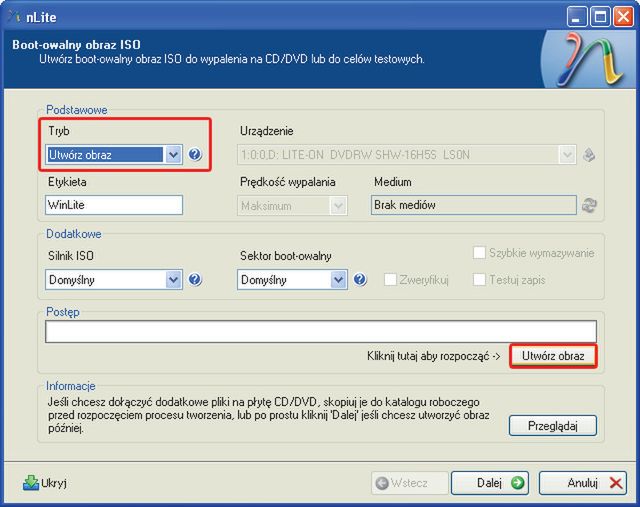Click the Informacje group label
The width and height of the screenshot is (640, 507).
click(x=71, y=386)
